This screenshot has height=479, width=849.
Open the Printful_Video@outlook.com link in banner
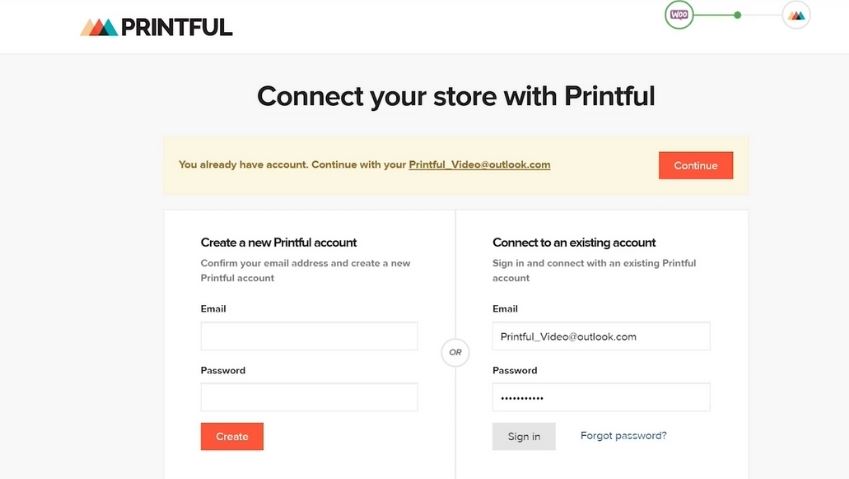point(479,165)
